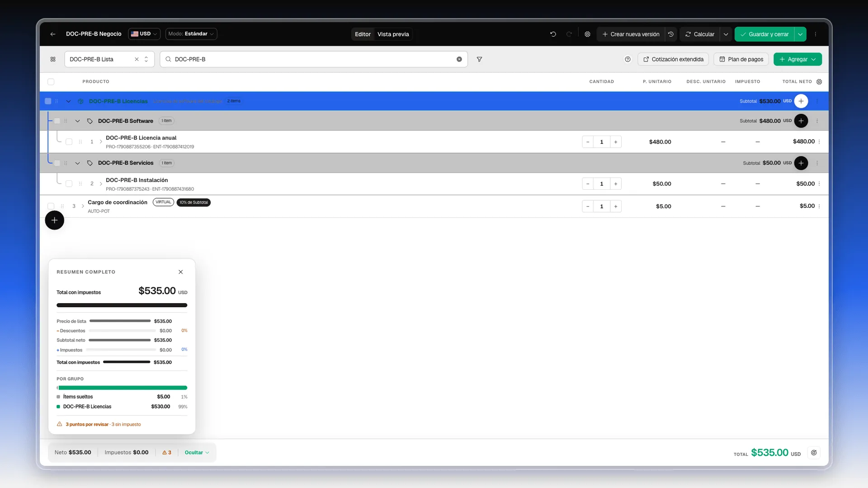
Task: Open Plan de pagos
Action: click(741, 59)
